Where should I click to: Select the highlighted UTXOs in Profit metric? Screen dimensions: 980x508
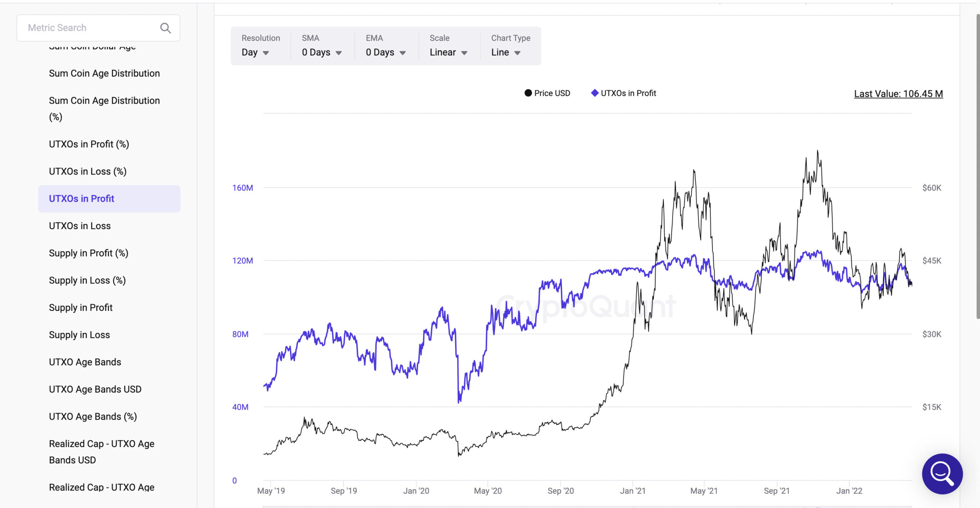point(109,199)
